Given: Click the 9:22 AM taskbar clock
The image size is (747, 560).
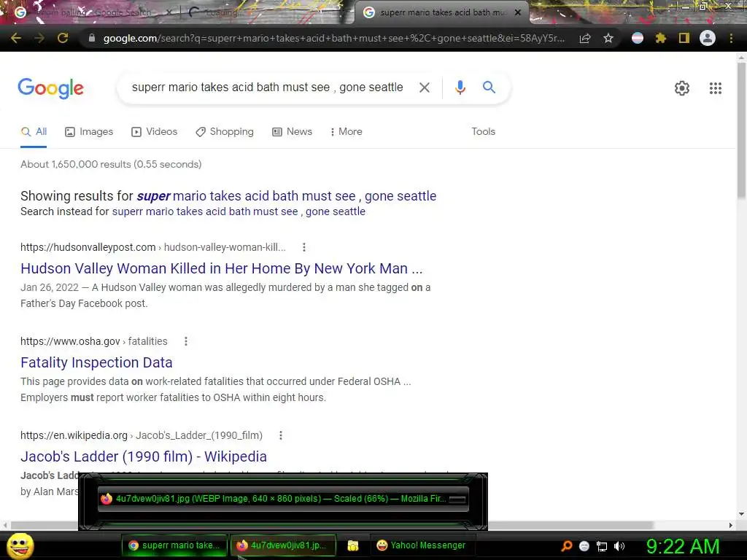Looking at the screenshot, I should coord(683,547).
